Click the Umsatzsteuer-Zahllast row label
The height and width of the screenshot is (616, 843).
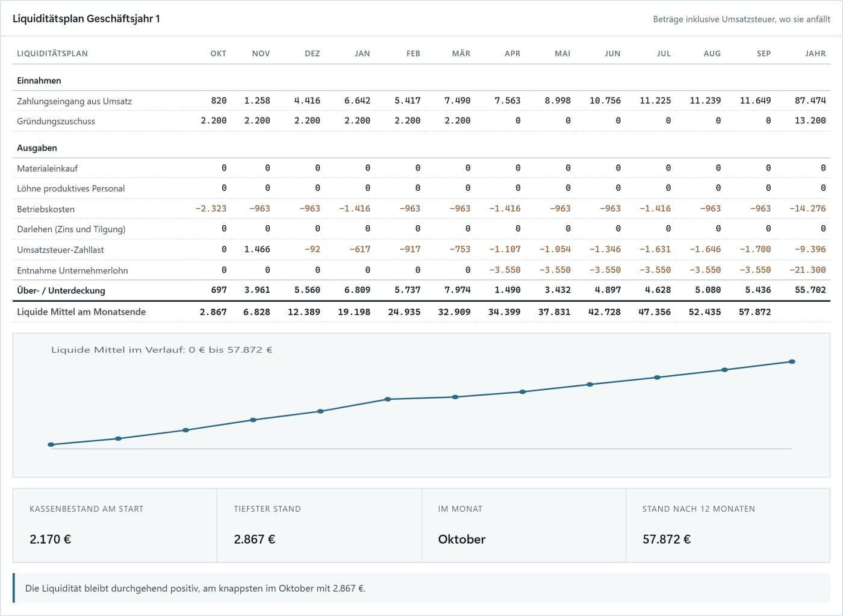[x=60, y=250]
